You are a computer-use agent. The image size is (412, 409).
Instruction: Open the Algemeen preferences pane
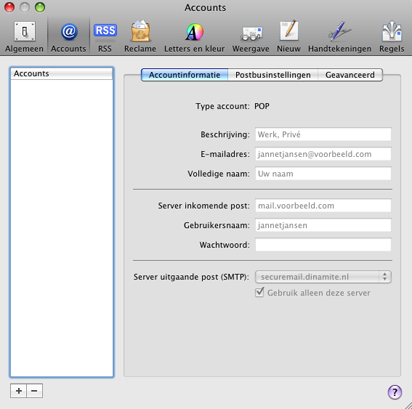24,37
